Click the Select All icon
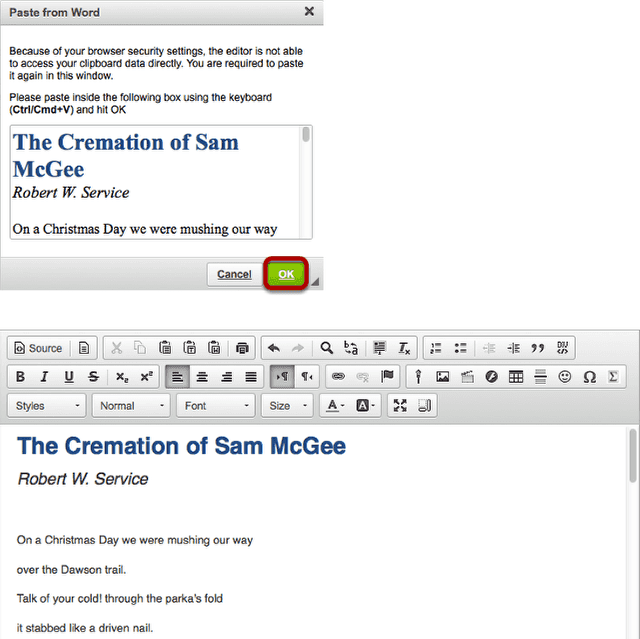 tap(380, 348)
